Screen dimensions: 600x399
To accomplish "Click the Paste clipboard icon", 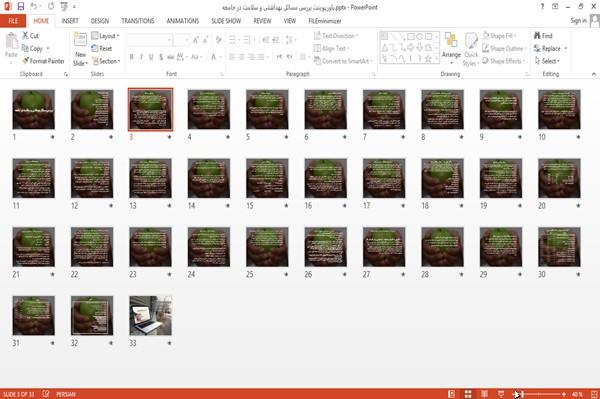I will pyautogui.click(x=11, y=41).
